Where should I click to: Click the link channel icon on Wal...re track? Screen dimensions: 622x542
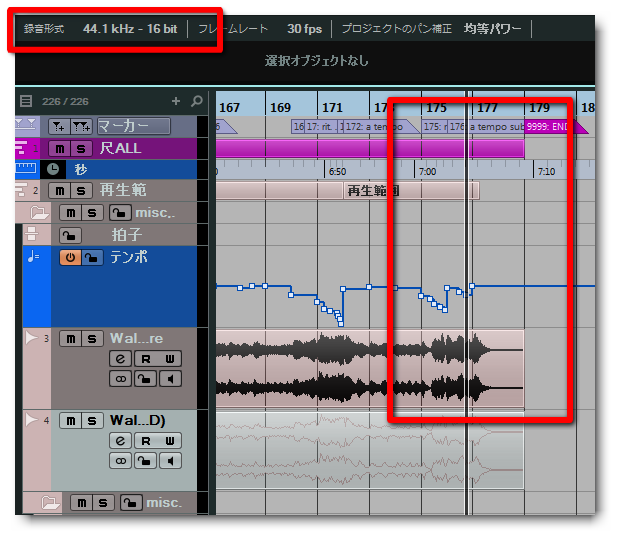[x=121, y=379]
